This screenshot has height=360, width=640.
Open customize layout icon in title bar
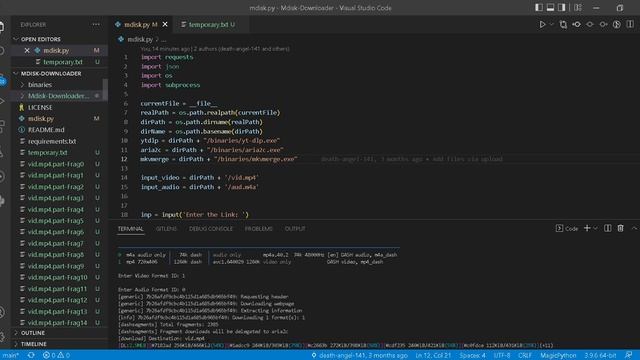pyautogui.click(x=578, y=7)
